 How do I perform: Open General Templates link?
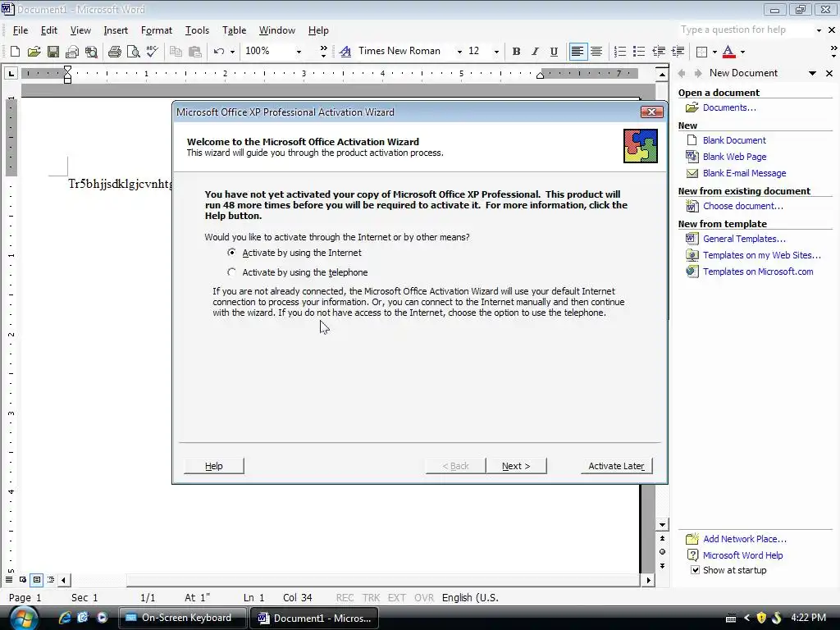[x=744, y=239]
